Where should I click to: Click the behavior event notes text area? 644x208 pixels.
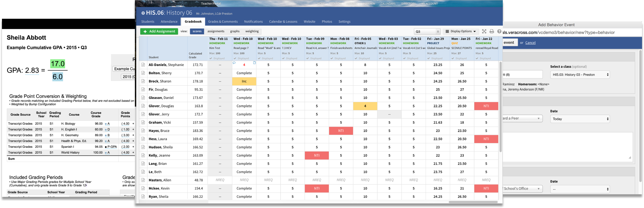coord(568,147)
